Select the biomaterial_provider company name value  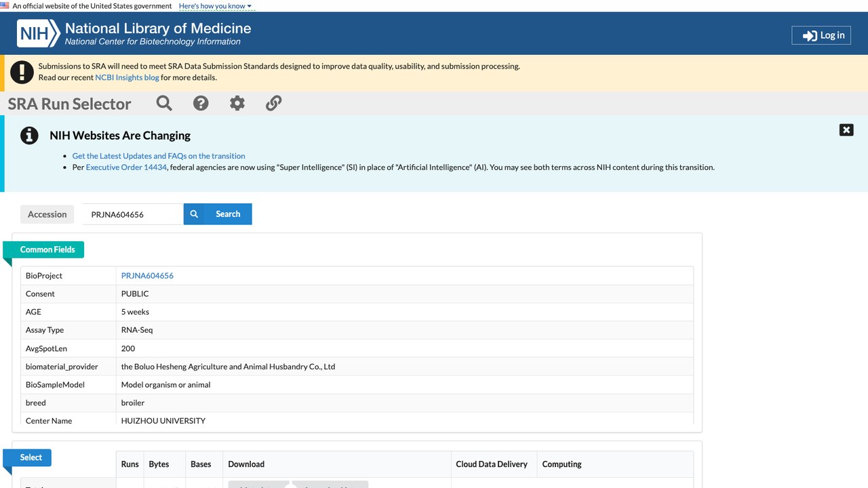pos(229,367)
